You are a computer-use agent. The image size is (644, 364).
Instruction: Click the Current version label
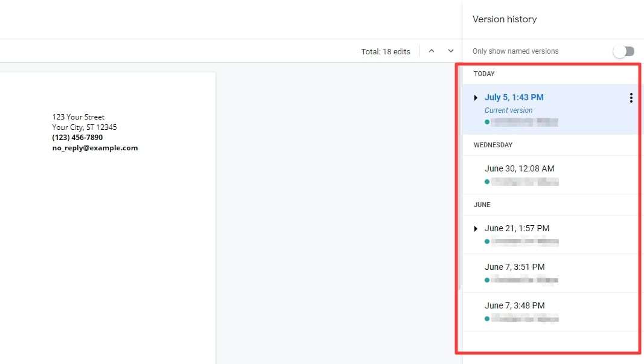pos(509,110)
